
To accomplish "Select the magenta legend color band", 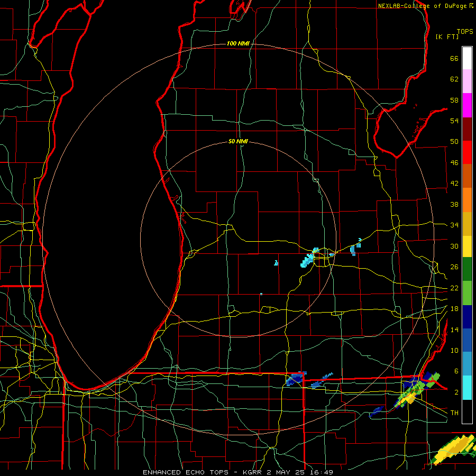I will pyautogui.click(x=467, y=105).
